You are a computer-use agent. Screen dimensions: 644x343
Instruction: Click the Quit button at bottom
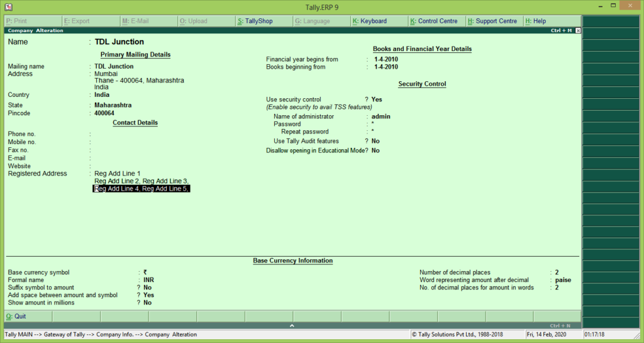click(28, 317)
